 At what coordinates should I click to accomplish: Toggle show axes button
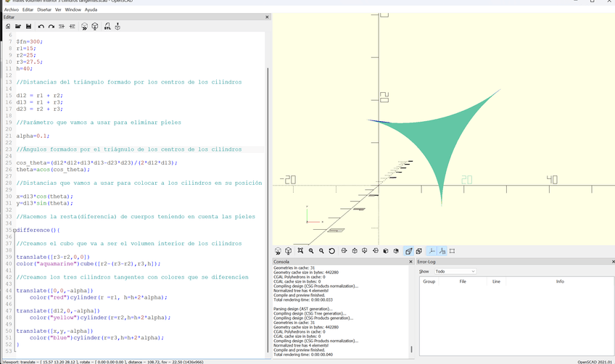(x=432, y=251)
